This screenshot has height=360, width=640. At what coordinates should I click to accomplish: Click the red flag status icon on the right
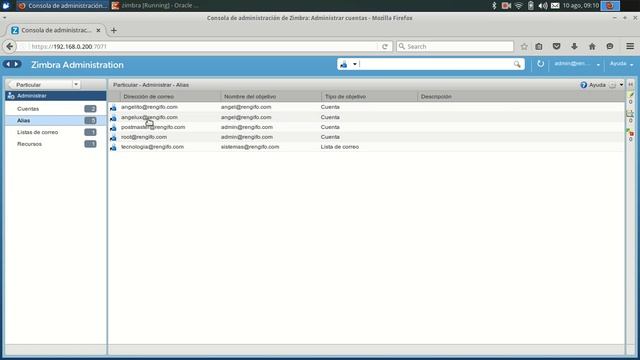coord(630,132)
